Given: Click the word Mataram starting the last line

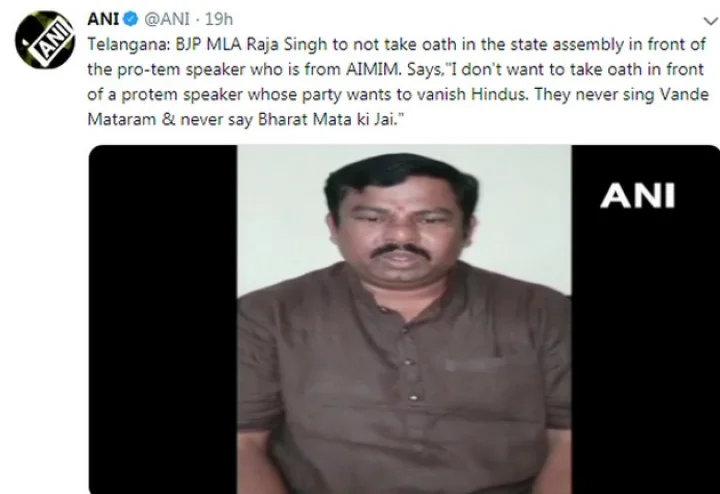Looking at the screenshot, I should click(x=122, y=119).
